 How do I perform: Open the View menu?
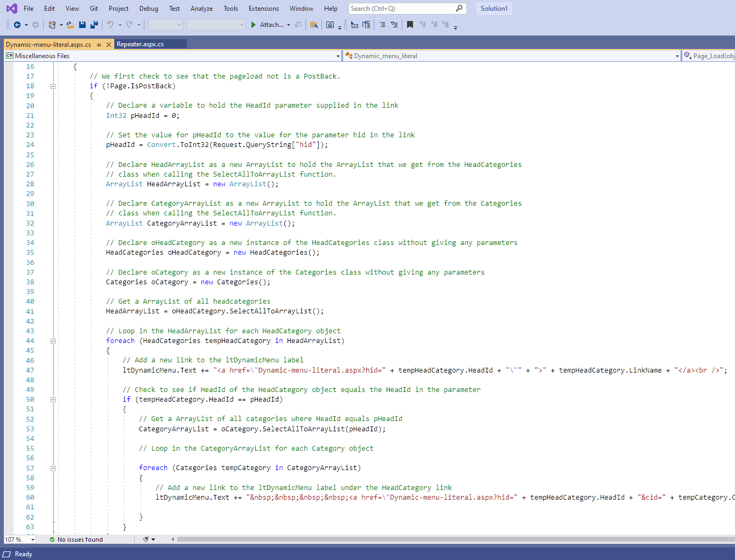click(x=72, y=9)
